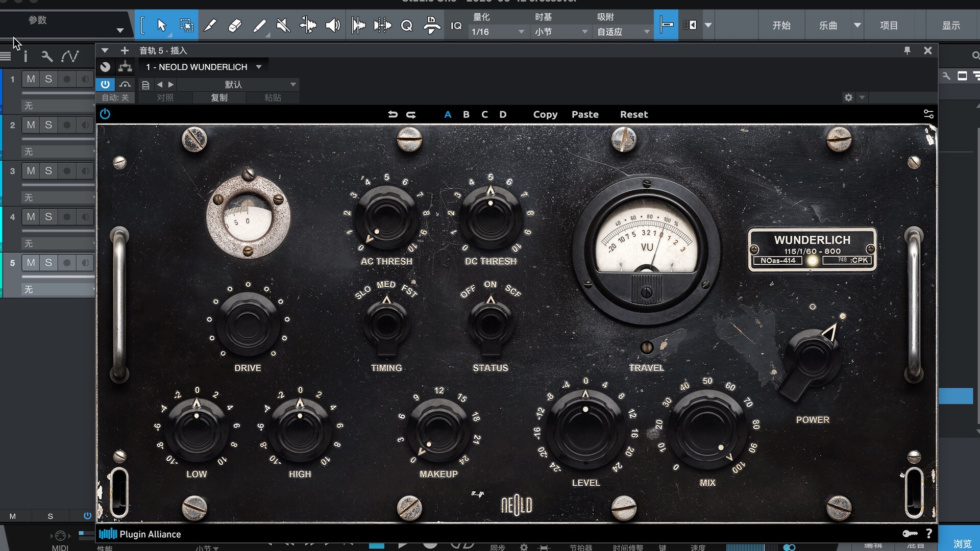Select the Split (knife) tool
Screen dimensions: 980x551
point(210,25)
